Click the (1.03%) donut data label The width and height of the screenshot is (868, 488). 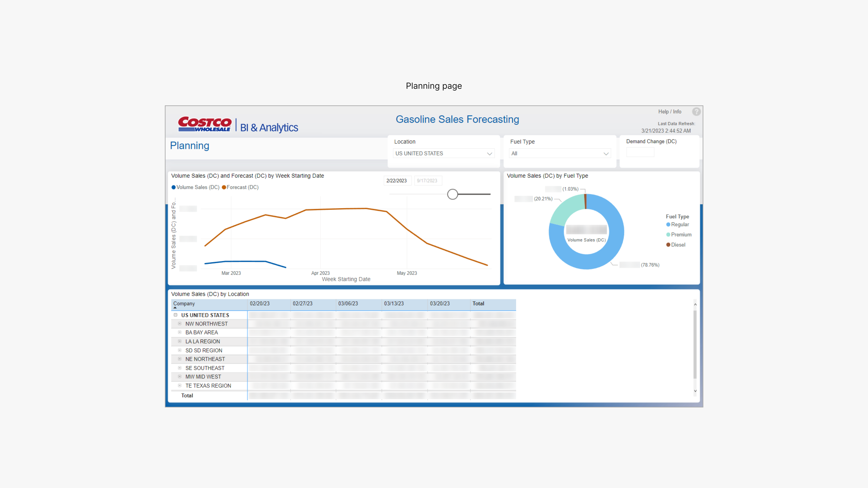click(x=570, y=189)
